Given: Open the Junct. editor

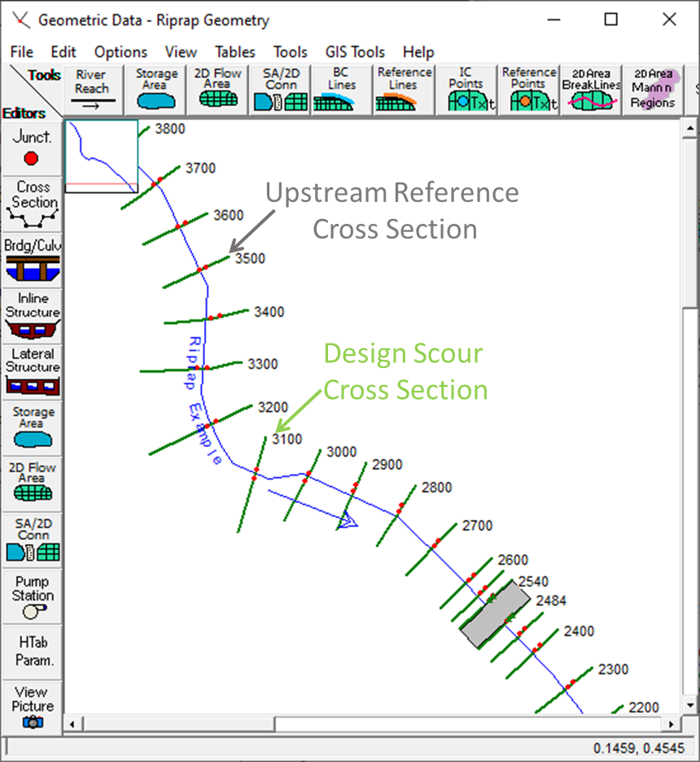Looking at the screenshot, I should 33,148.
